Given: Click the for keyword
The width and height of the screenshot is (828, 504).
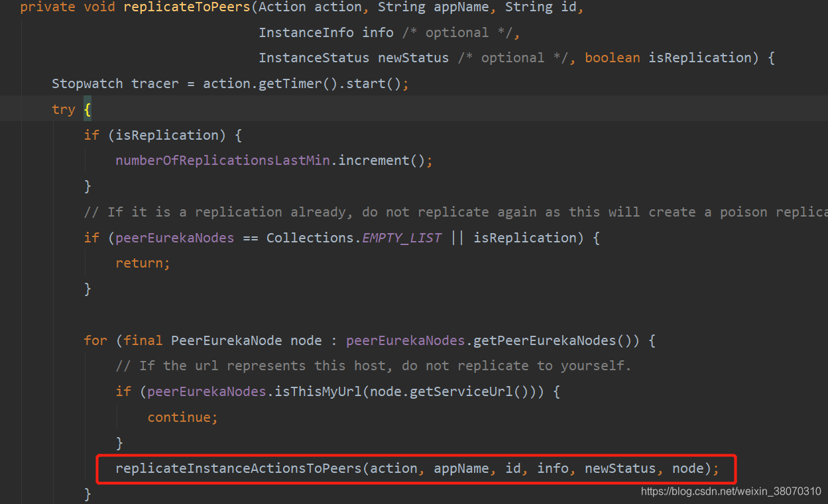Looking at the screenshot, I should (95, 340).
